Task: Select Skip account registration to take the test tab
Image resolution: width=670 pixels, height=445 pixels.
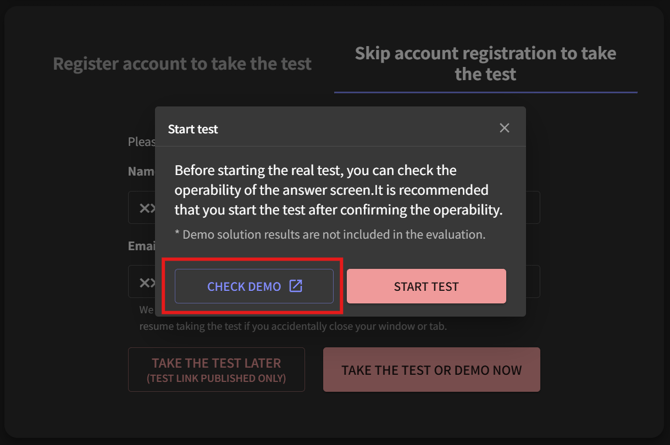Action: pyautogui.click(x=485, y=63)
